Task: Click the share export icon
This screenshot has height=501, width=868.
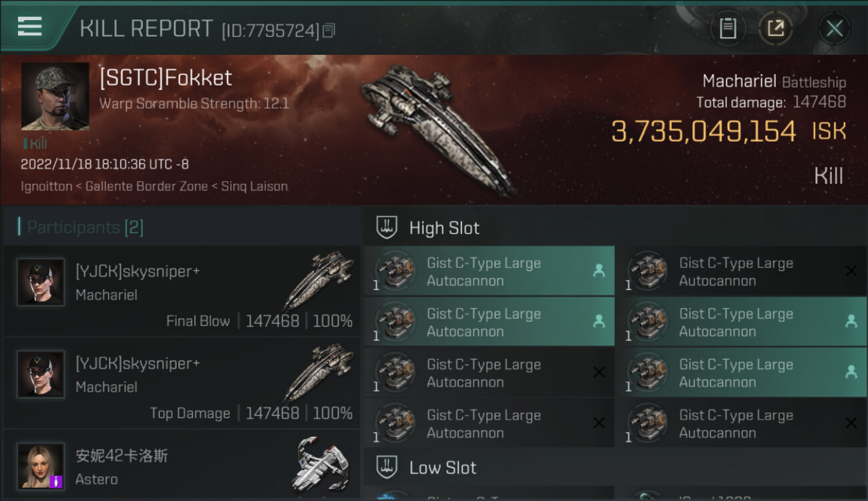Action: pos(775,28)
